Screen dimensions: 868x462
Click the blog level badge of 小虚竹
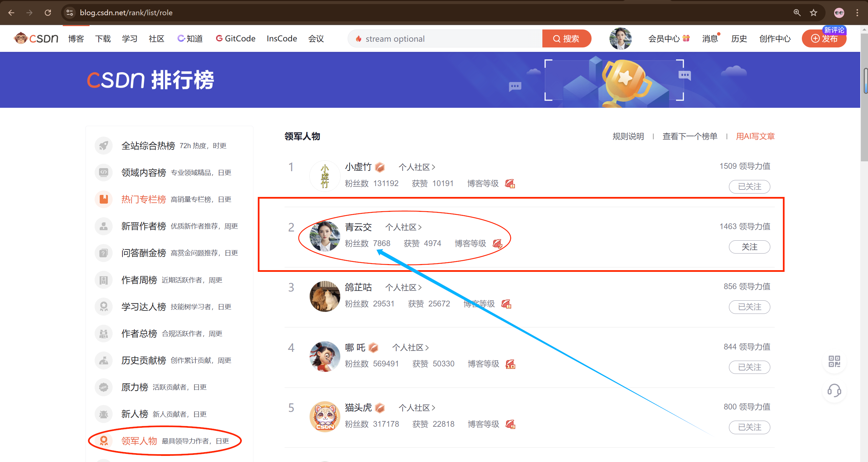pyautogui.click(x=510, y=184)
